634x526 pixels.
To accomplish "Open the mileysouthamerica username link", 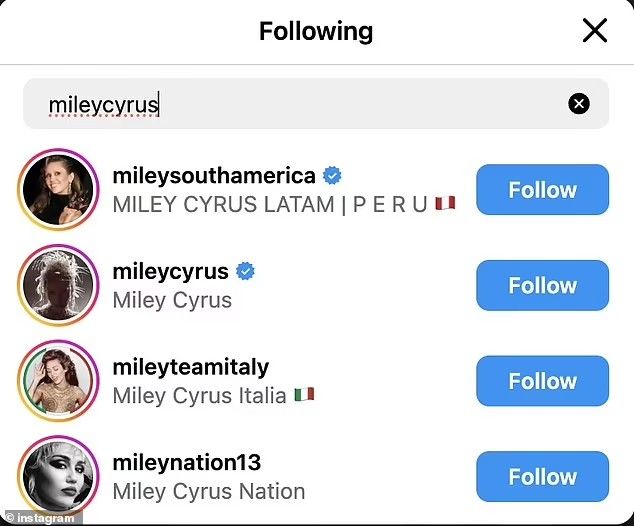I will [214, 176].
